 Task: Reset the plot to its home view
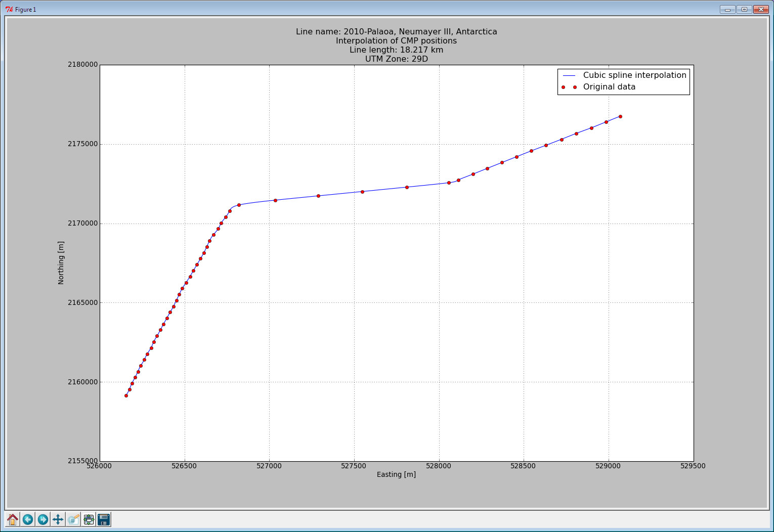point(13,519)
